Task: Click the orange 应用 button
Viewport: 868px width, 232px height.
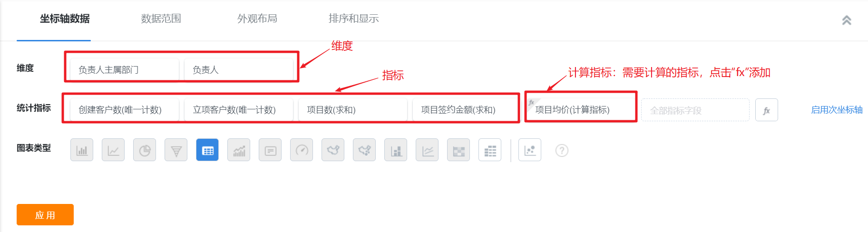Action: click(45, 214)
